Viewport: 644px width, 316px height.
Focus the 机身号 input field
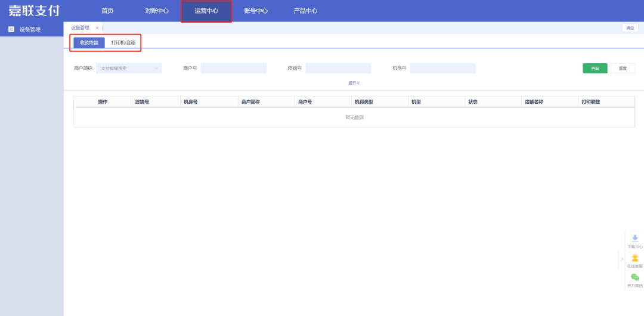point(442,68)
